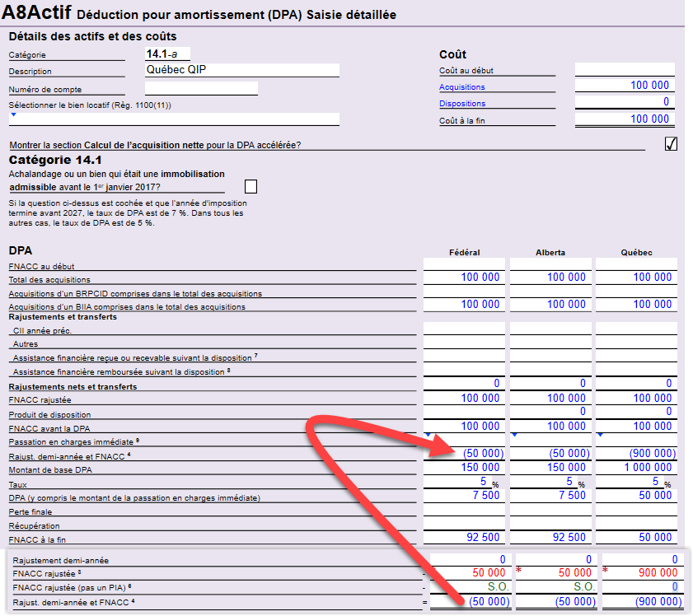
Task: Toggle the 'immobilisation admissible' checkbox
Action: 251,186
